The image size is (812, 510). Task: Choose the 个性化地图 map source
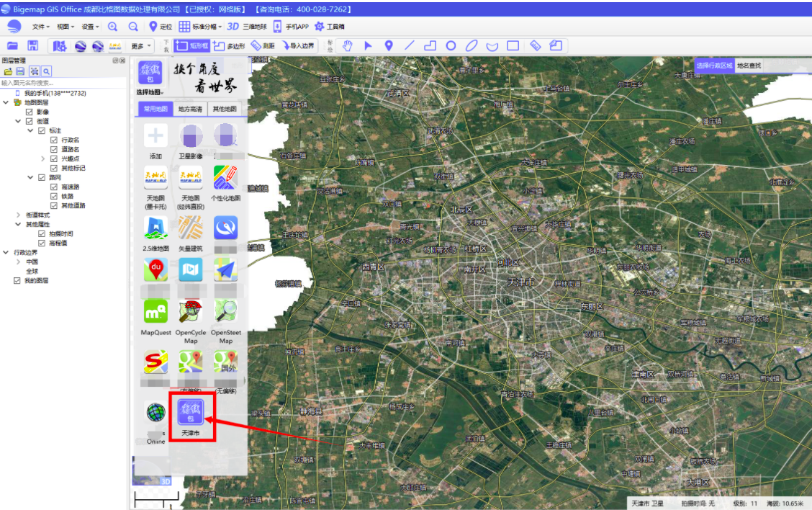226,183
